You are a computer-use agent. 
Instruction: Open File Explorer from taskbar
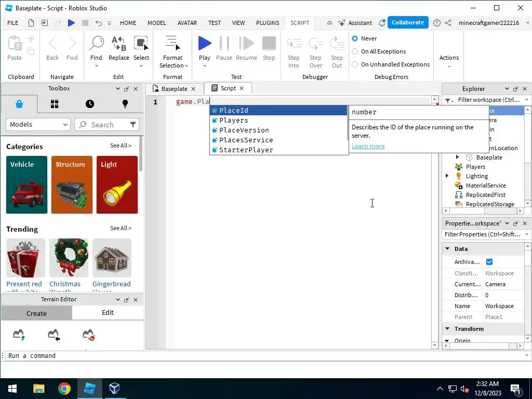pyautogui.click(x=38, y=389)
